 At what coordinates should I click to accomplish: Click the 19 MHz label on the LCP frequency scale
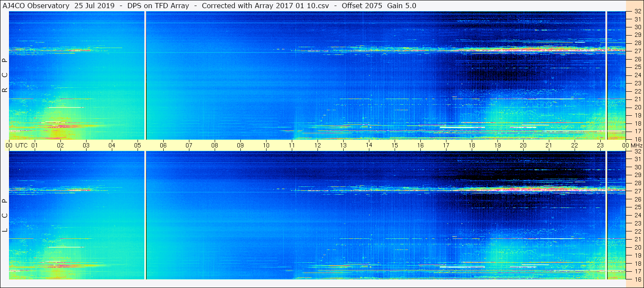[638, 255]
